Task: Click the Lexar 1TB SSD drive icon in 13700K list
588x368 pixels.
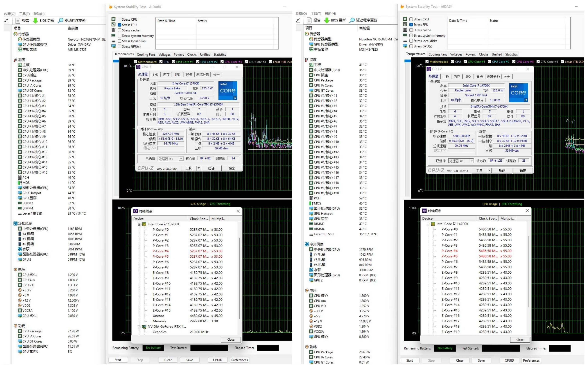Action: [20, 214]
